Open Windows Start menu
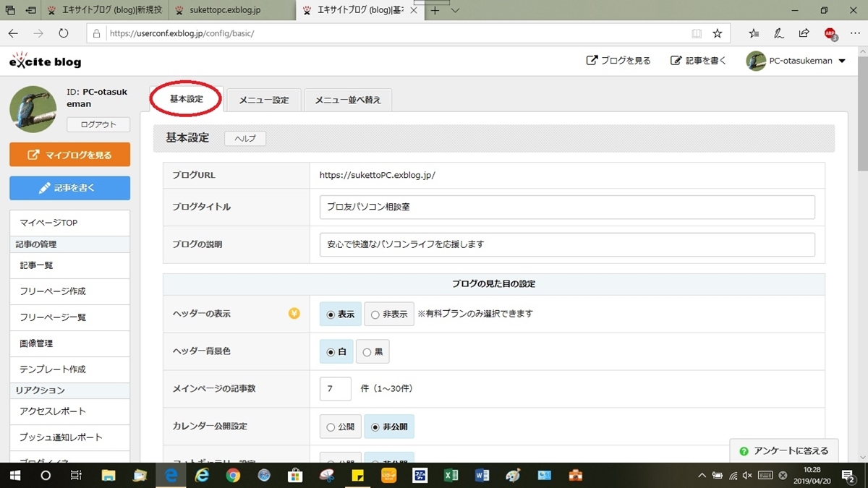 coord(14,476)
